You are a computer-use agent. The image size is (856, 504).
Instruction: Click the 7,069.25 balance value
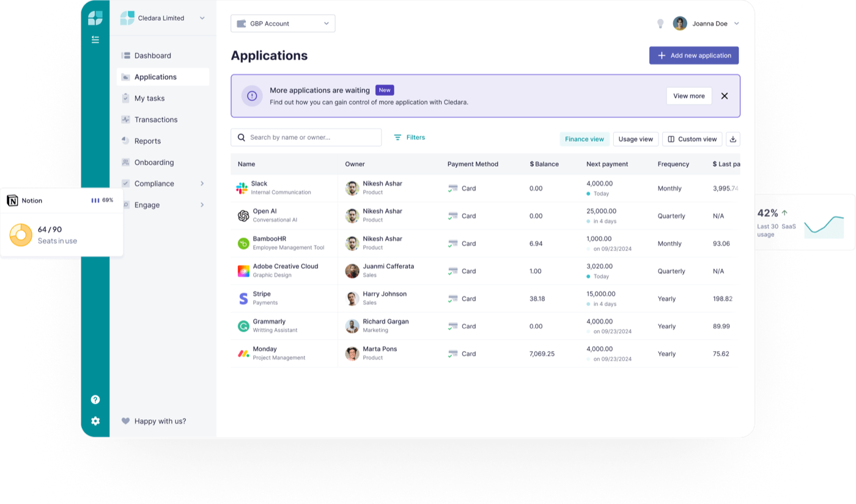(x=542, y=354)
